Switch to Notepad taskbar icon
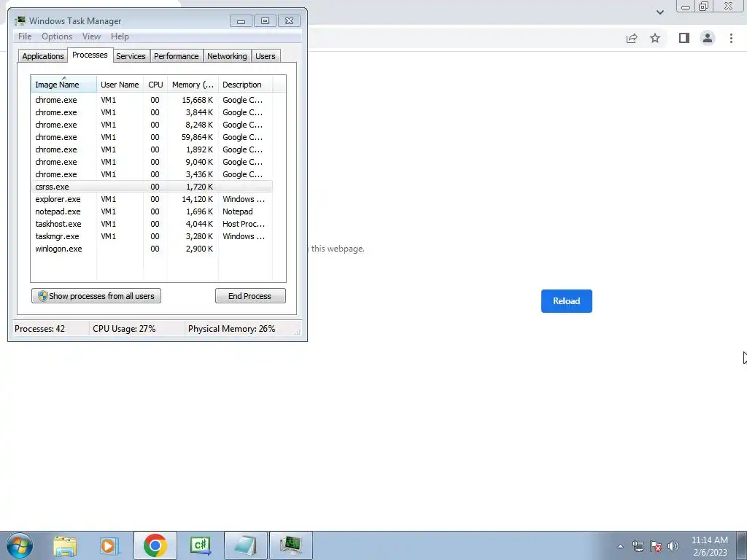The image size is (747, 560). pyautogui.click(x=245, y=545)
